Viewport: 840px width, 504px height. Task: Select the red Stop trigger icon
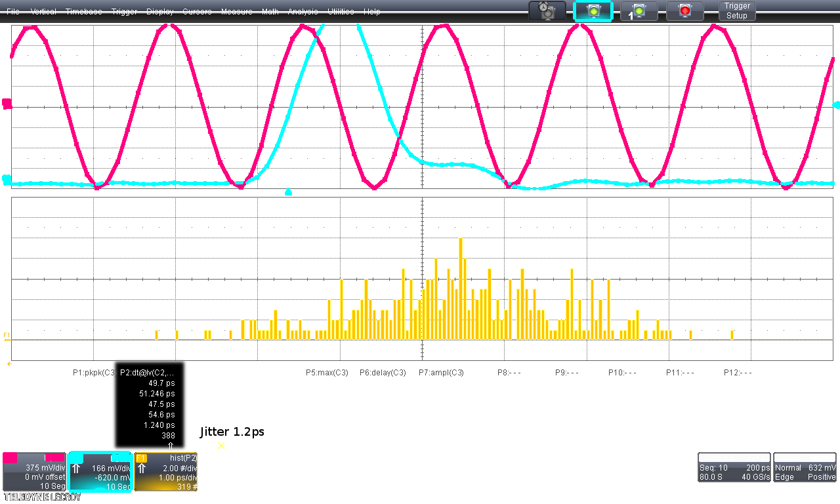tap(684, 11)
